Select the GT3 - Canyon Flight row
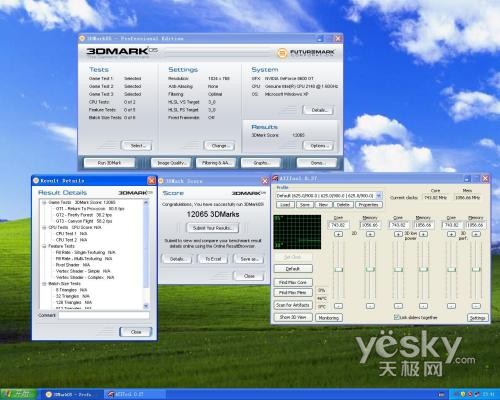 pyautogui.click(x=84, y=221)
